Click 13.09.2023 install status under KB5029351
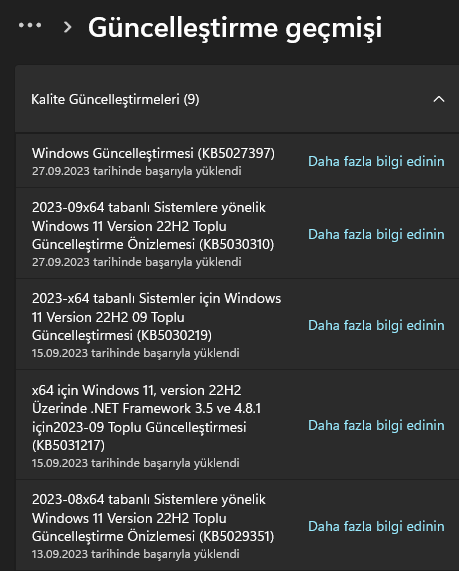Image resolution: width=459 pixels, height=571 pixels. tap(136, 554)
